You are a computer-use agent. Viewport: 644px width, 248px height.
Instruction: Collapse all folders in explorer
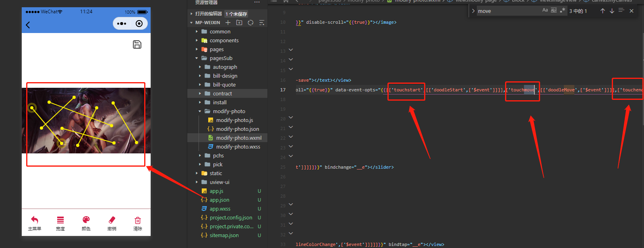(x=262, y=23)
